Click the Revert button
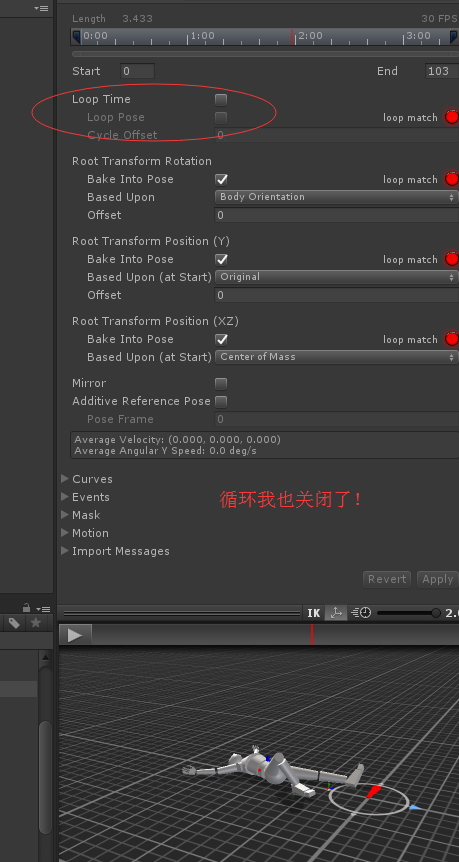The height and width of the screenshot is (862, 459). [x=387, y=579]
